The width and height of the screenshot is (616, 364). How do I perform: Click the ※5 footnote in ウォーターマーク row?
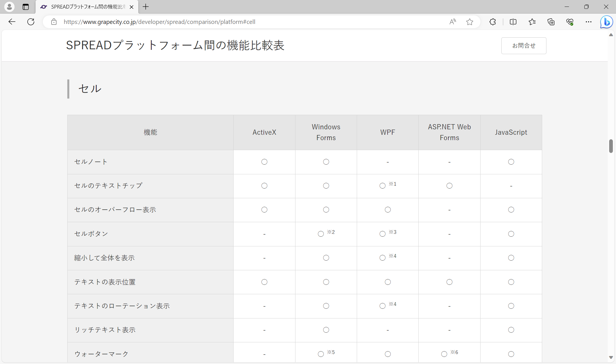331,352
